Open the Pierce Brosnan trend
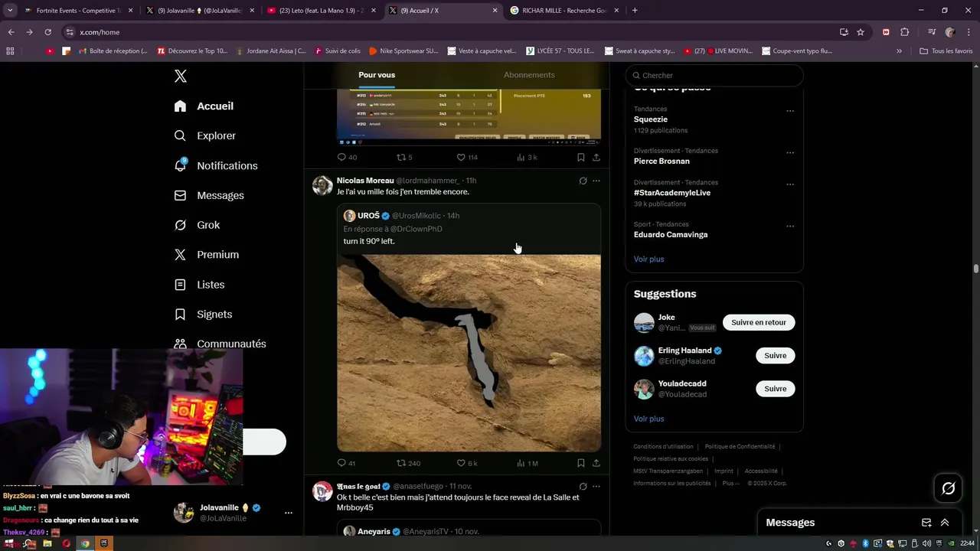Screen dimensions: 980x551 point(661,161)
